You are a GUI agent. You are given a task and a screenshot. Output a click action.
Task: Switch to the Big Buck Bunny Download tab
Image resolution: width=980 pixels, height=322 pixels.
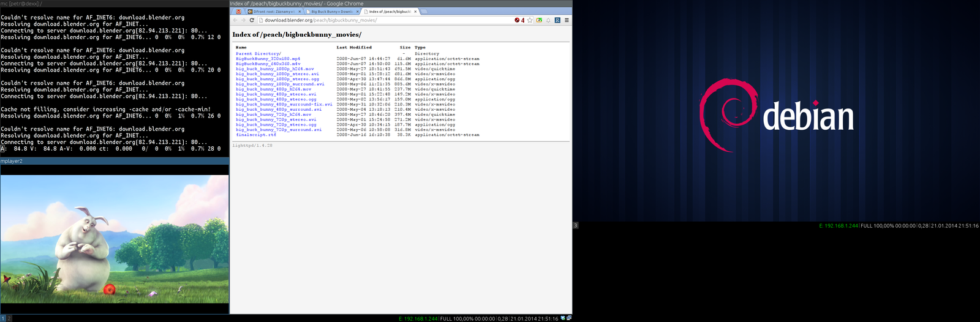pyautogui.click(x=331, y=12)
